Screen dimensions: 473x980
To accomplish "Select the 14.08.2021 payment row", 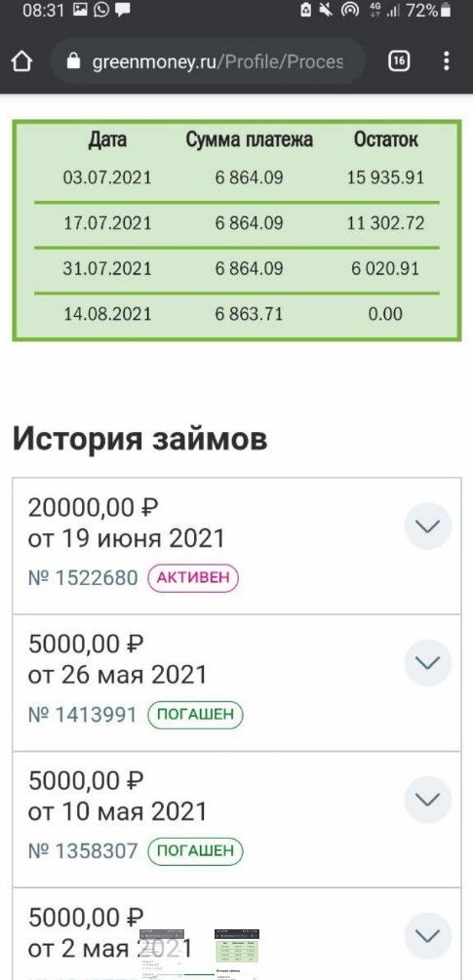I will [x=237, y=314].
